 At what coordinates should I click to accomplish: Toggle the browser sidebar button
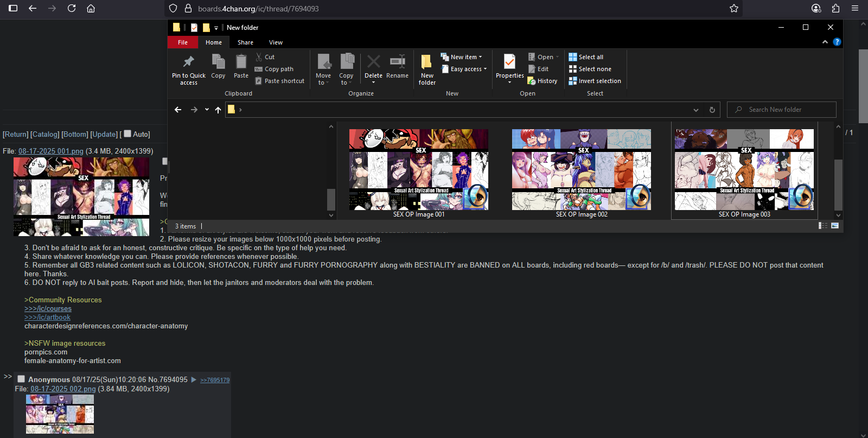(x=13, y=8)
